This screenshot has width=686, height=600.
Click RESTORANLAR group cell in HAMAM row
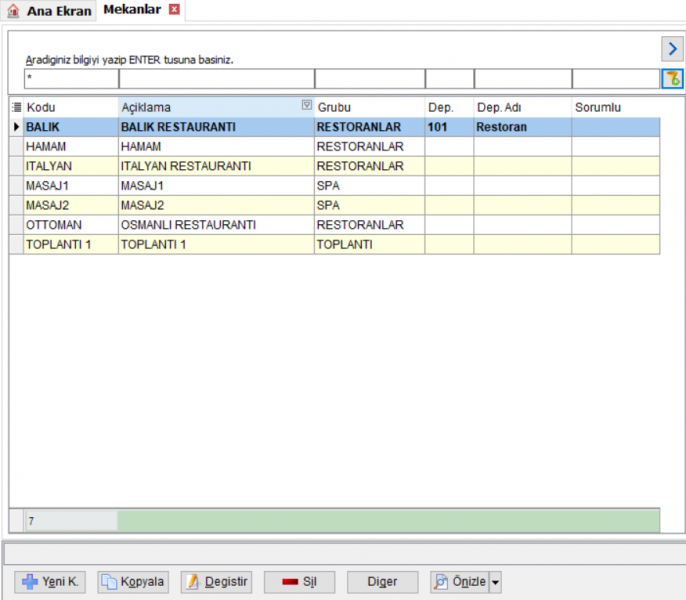coord(369,147)
